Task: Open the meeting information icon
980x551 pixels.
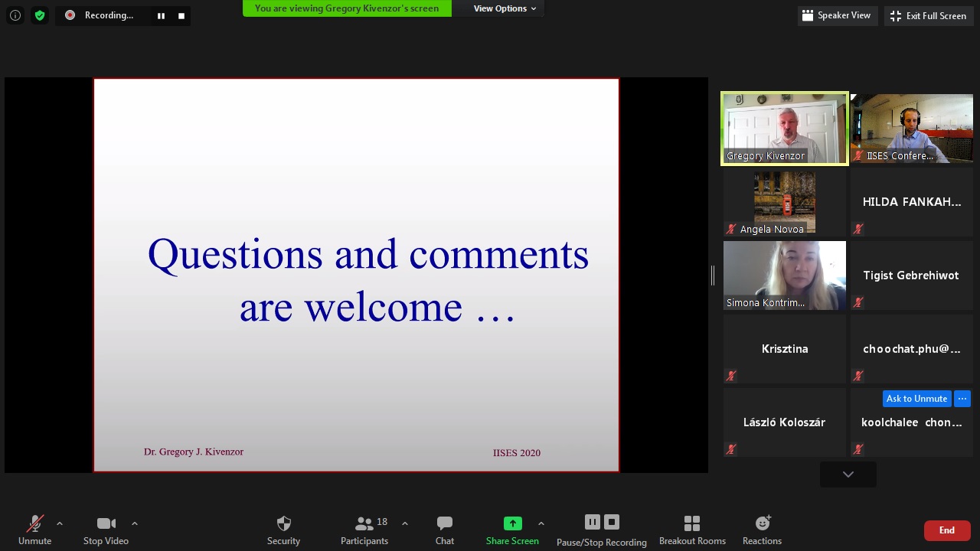Action: [x=15, y=15]
